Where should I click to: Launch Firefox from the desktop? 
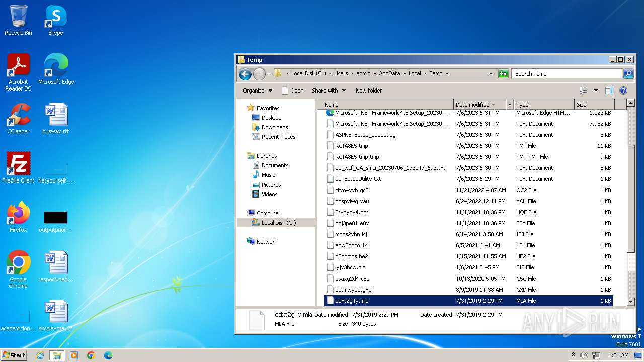click(18, 217)
